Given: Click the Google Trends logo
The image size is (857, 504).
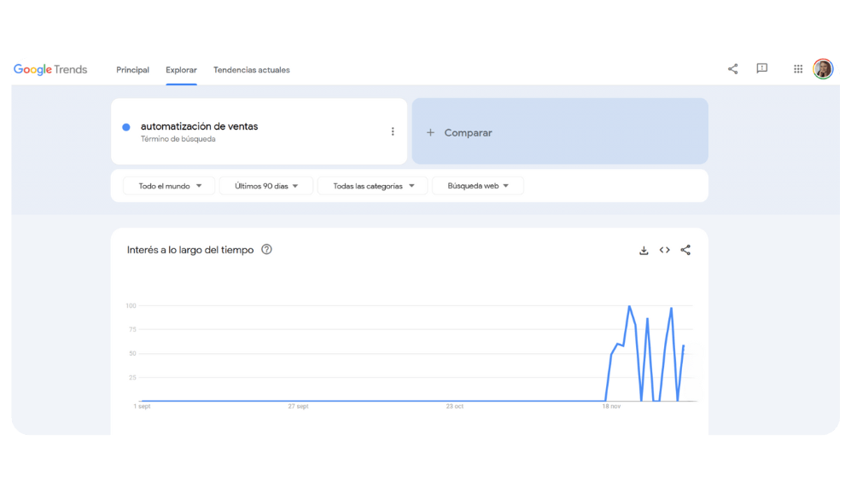Looking at the screenshot, I should [x=50, y=70].
